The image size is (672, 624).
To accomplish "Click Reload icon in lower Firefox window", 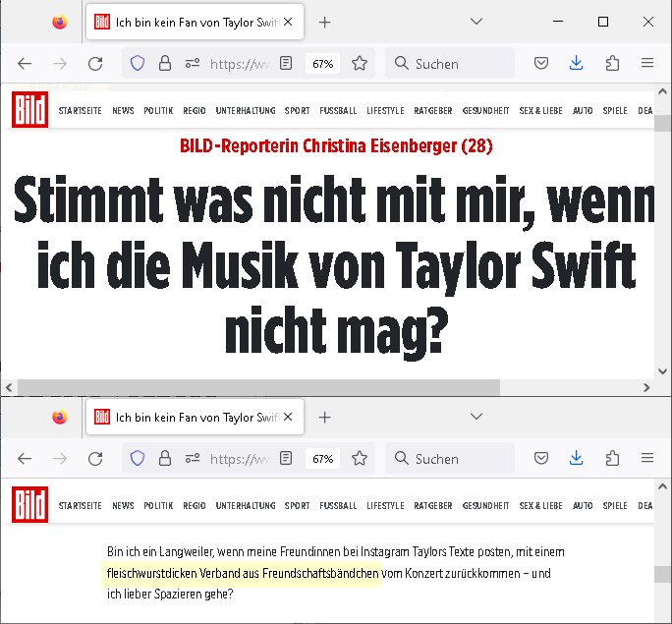I will [x=95, y=459].
